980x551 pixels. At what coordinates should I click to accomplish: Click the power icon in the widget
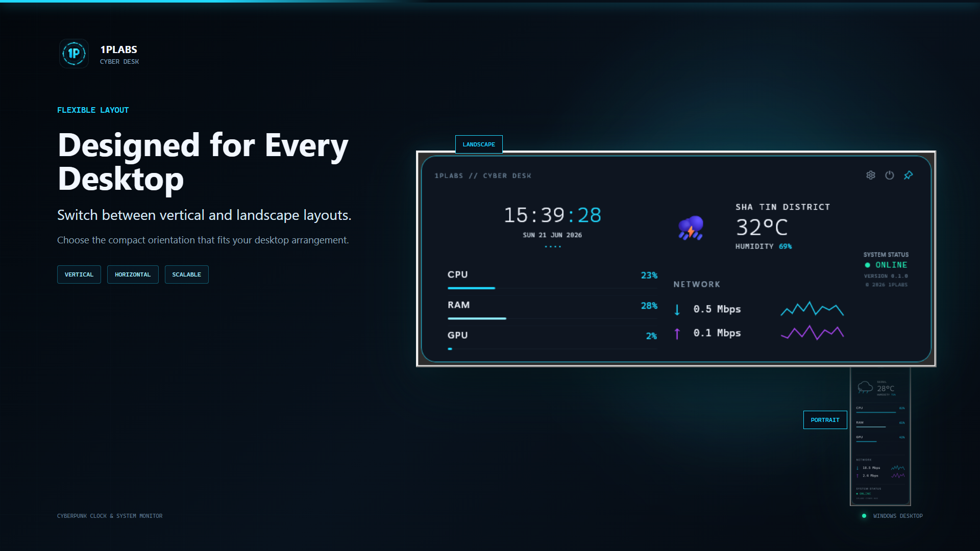pyautogui.click(x=890, y=175)
